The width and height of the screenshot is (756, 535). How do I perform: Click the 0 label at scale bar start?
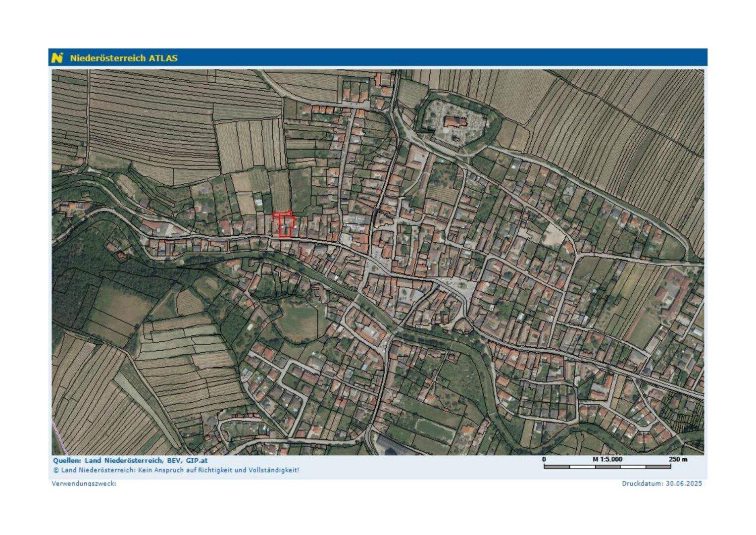point(544,459)
